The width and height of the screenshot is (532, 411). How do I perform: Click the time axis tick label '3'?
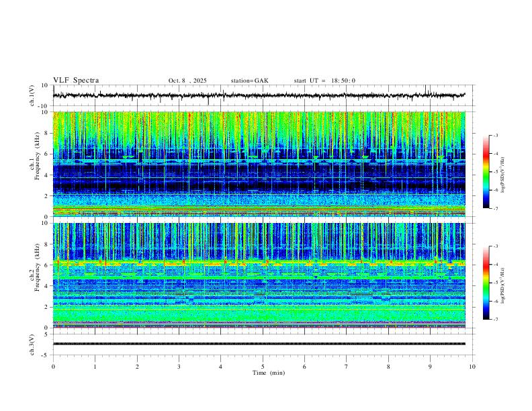(179, 367)
